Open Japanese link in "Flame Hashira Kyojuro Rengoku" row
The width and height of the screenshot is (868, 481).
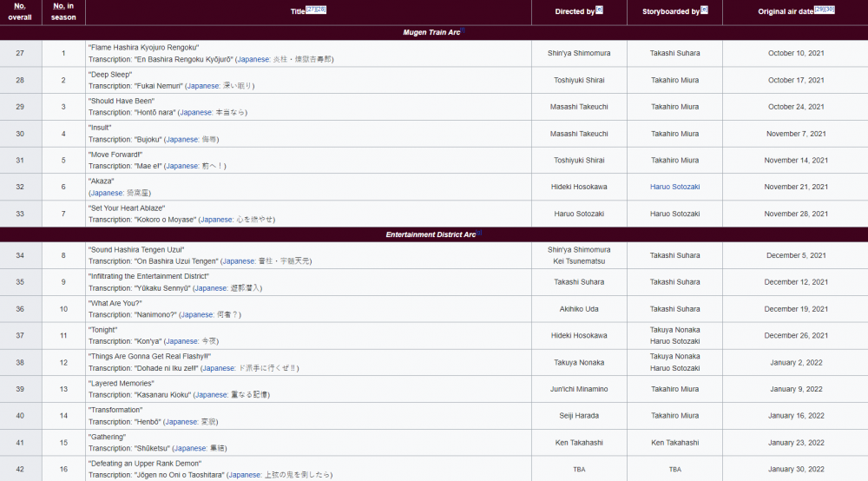(x=253, y=59)
